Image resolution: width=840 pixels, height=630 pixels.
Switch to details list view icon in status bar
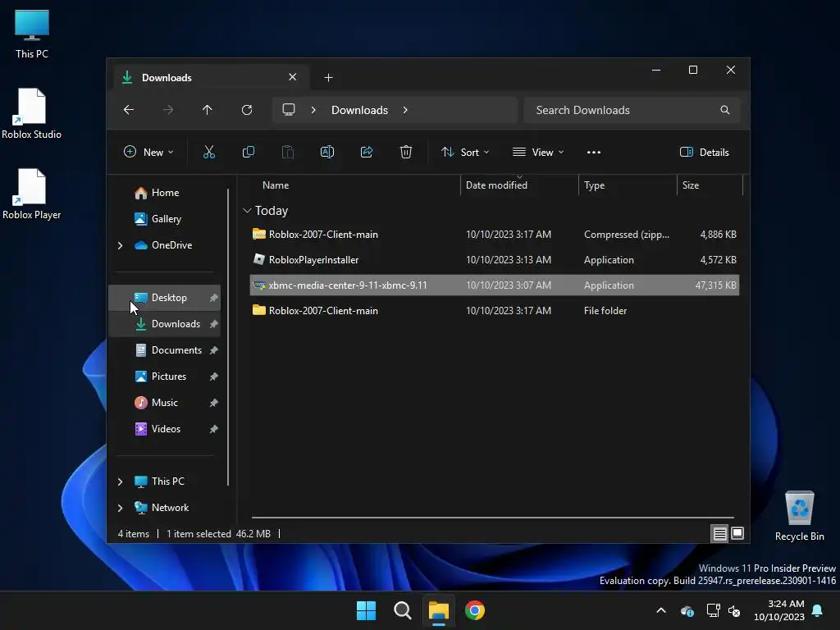[x=719, y=533]
